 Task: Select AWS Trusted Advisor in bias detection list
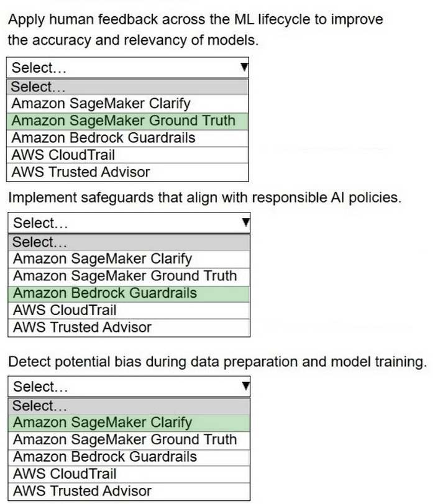[82, 491]
